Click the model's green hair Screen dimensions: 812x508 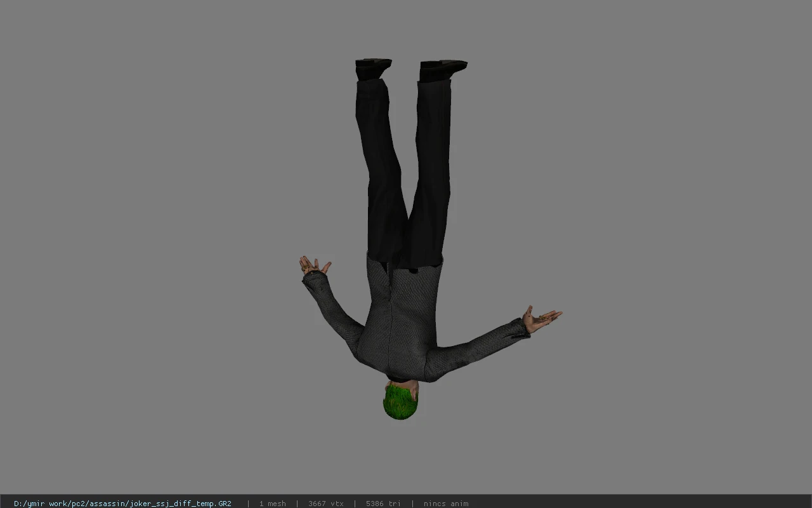[x=400, y=403]
